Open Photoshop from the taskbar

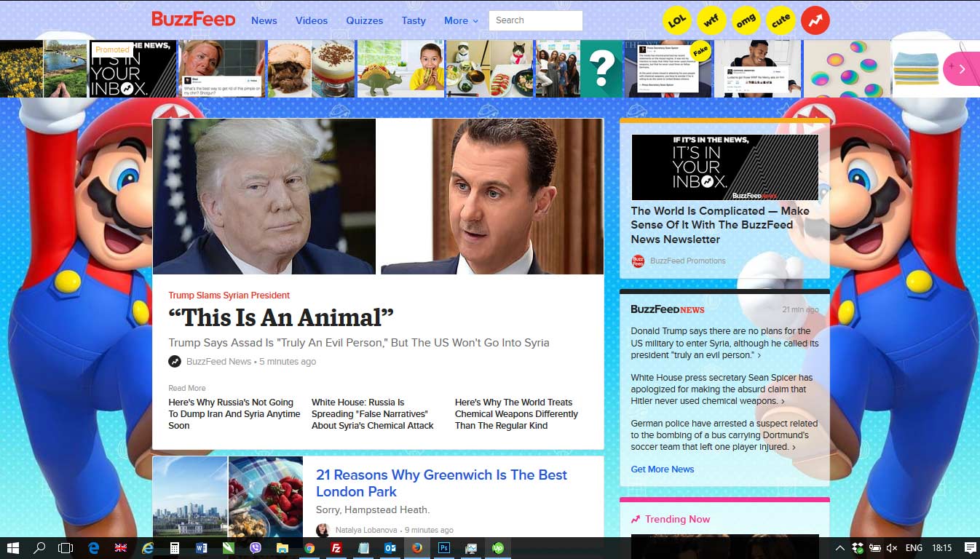pyautogui.click(x=444, y=548)
